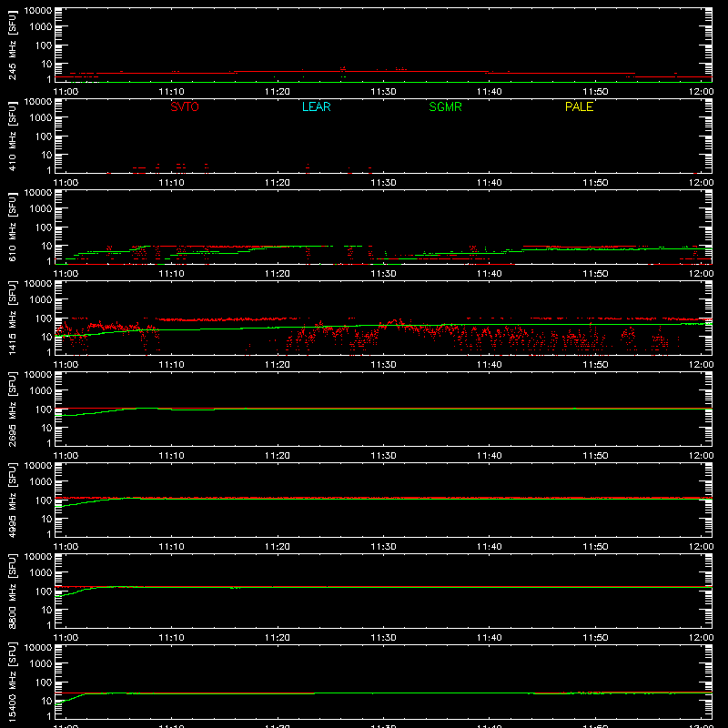The width and height of the screenshot is (728, 728).
Task: Click the yellow PALE station legend label
Action: 579,106
